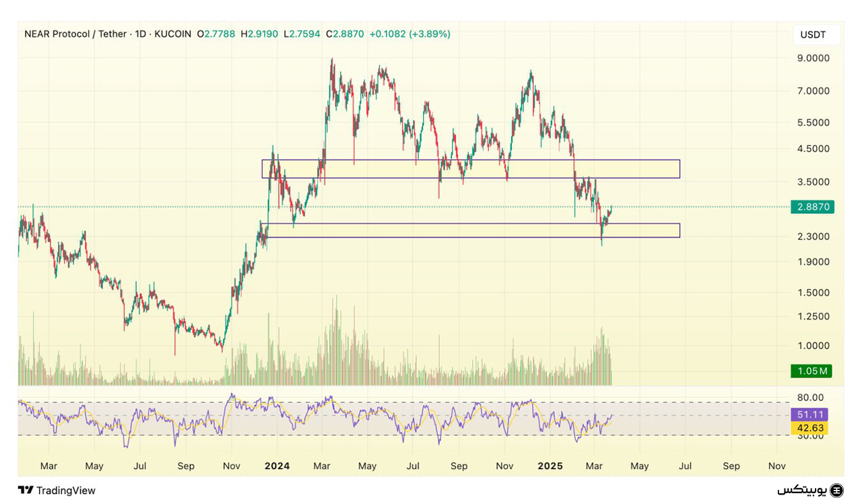The height and width of the screenshot is (504, 862).
Task: Click the closing value C2.8870 in legend
Action: tap(345, 34)
